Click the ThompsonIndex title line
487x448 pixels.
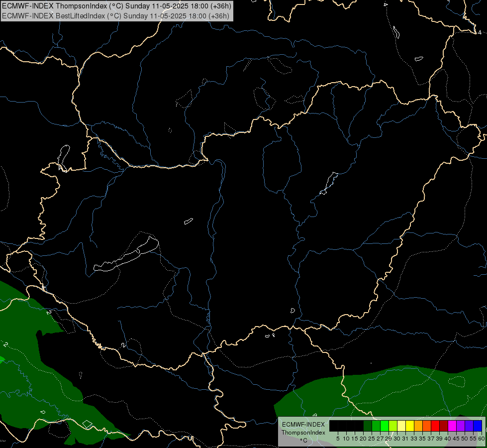[x=116, y=6]
